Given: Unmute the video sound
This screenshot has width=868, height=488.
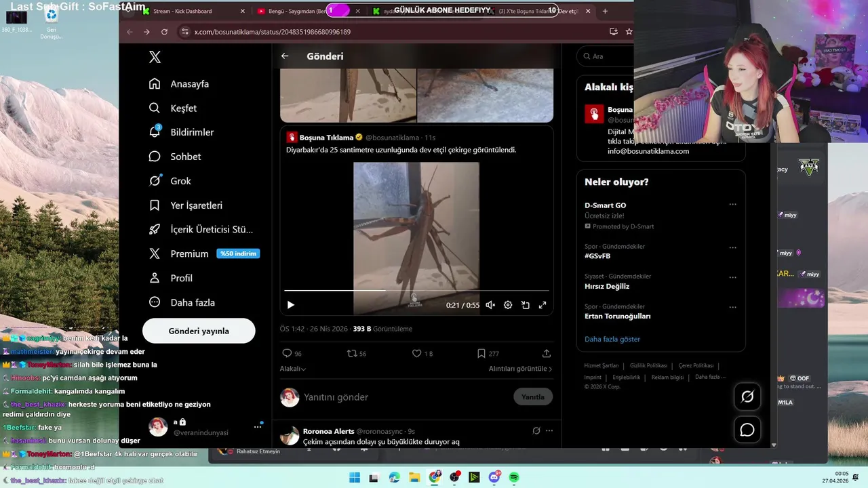Looking at the screenshot, I should [490, 305].
